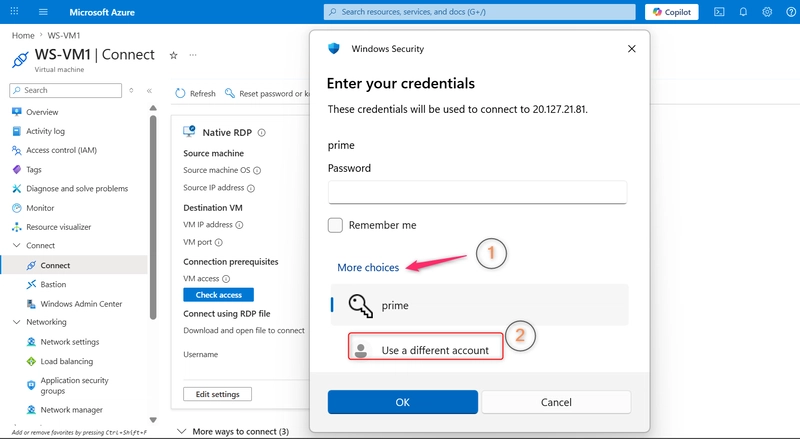Click the Edit settings button
800x439 pixels.
pos(217,394)
